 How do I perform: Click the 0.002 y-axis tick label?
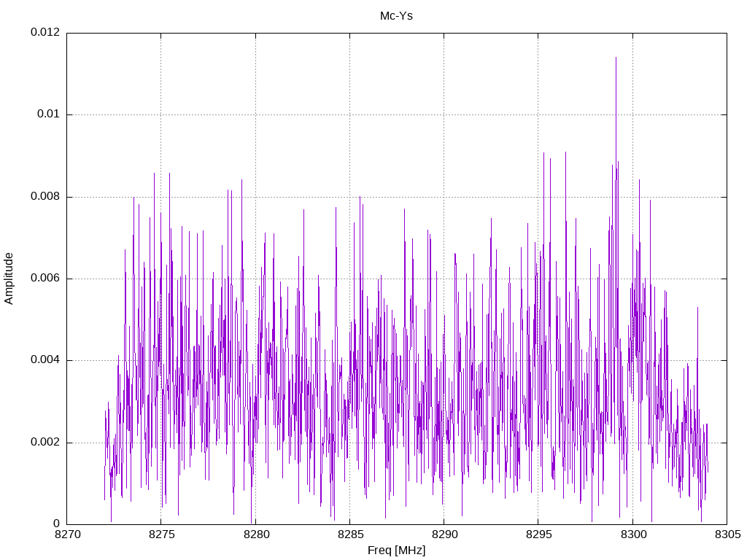pos(45,442)
